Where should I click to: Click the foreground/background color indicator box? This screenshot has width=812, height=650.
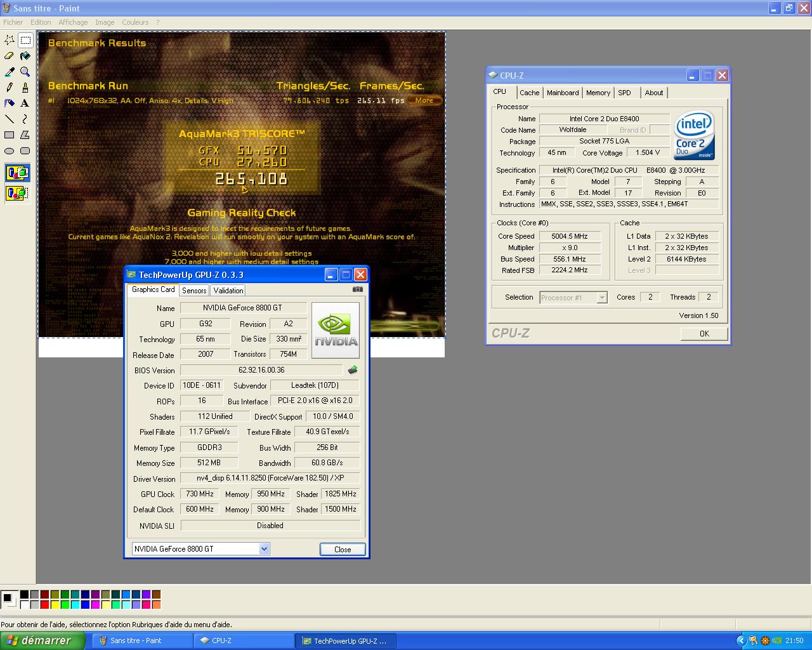tap(9, 599)
